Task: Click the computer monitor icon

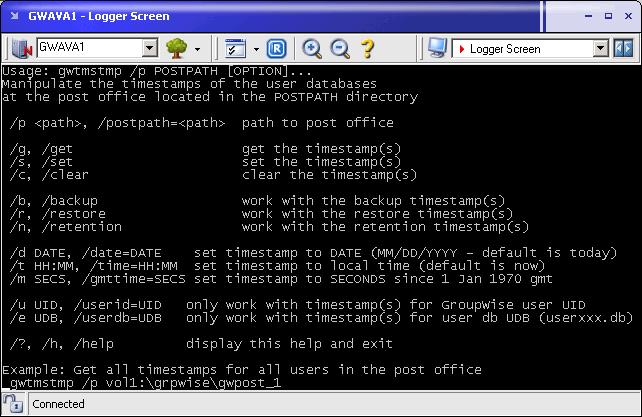Action: click(x=437, y=48)
